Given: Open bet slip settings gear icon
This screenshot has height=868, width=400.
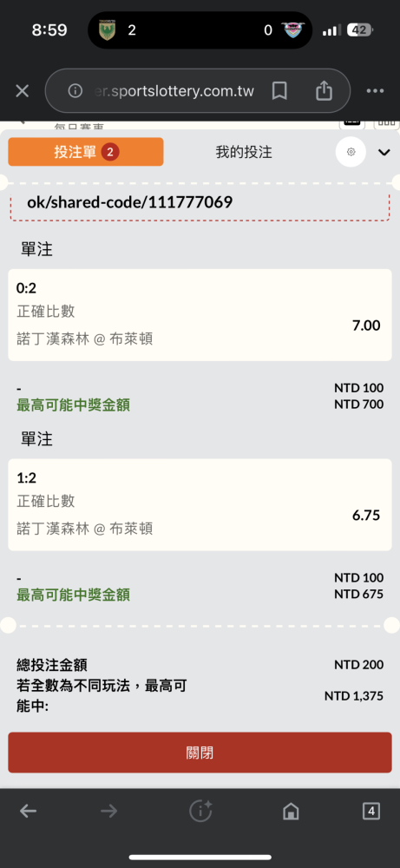Looking at the screenshot, I should click(x=351, y=152).
